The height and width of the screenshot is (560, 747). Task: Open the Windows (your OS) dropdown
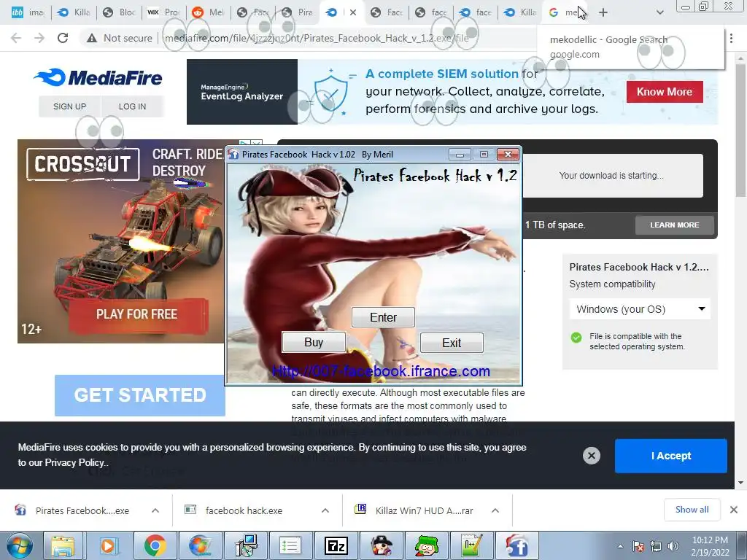640,309
